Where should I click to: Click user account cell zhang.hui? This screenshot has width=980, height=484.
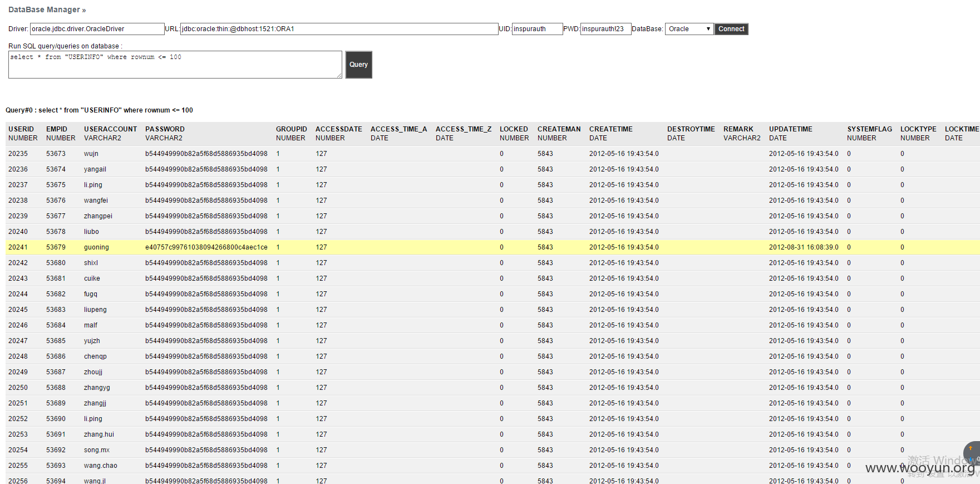coord(99,434)
